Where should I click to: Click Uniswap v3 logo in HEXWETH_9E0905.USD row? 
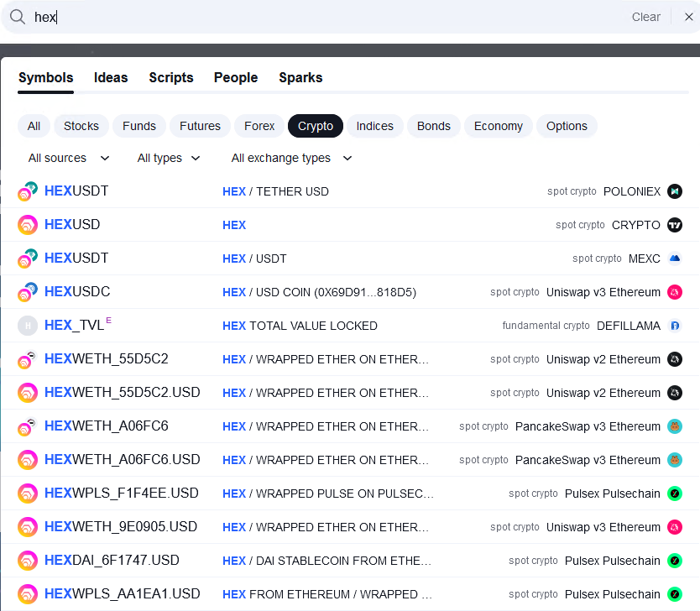pyautogui.click(x=675, y=527)
